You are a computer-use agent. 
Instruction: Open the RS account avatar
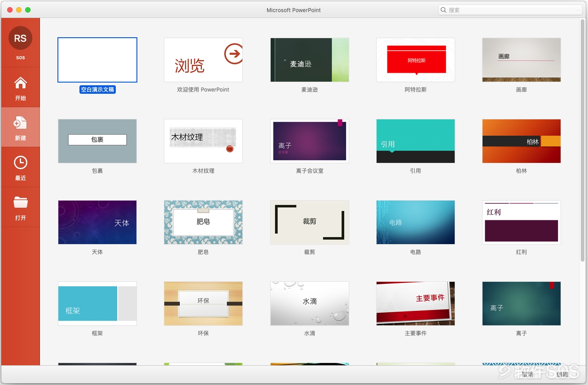tap(20, 38)
